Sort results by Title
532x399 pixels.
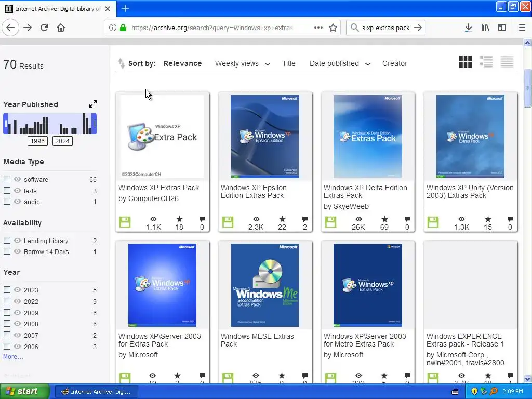click(289, 63)
